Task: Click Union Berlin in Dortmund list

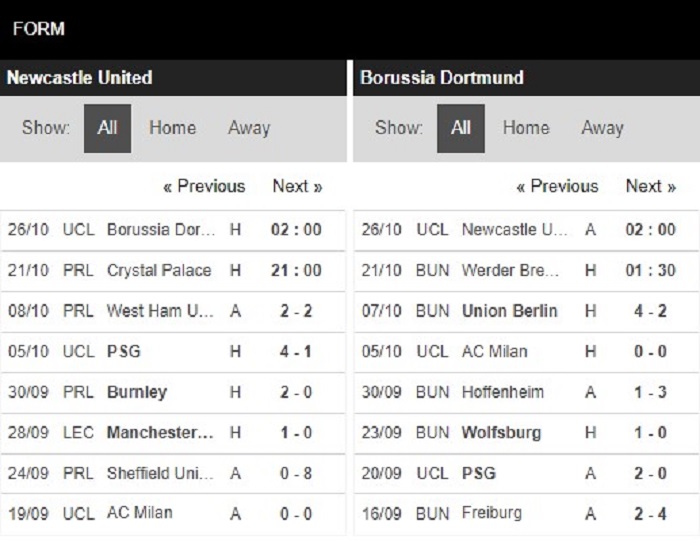Action: [x=509, y=311]
